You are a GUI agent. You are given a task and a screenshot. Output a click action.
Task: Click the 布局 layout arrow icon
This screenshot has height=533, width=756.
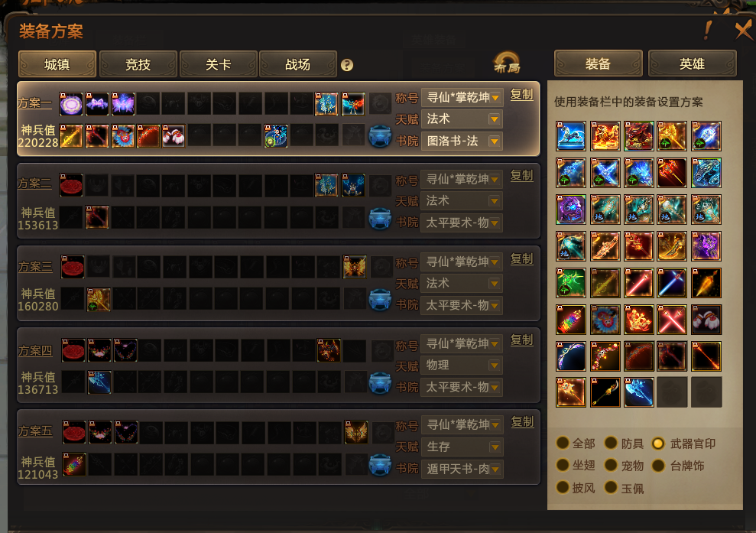(x=507, y=63)
